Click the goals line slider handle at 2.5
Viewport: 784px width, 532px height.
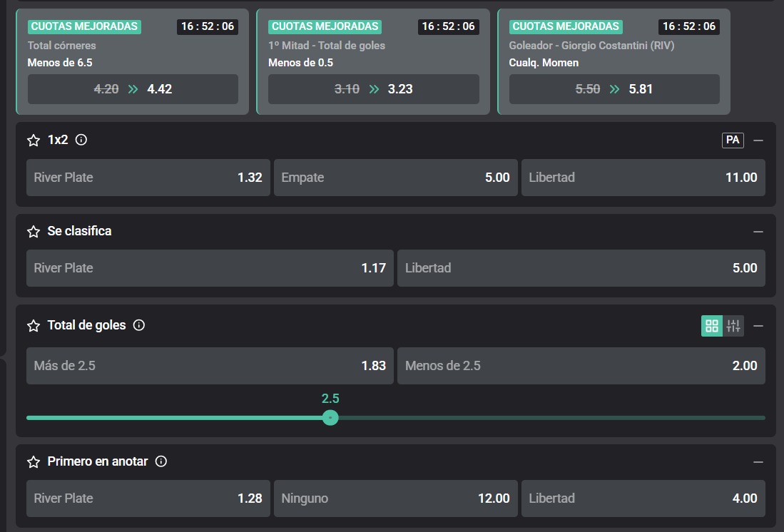pyautogui.click(x=330, y=417)
